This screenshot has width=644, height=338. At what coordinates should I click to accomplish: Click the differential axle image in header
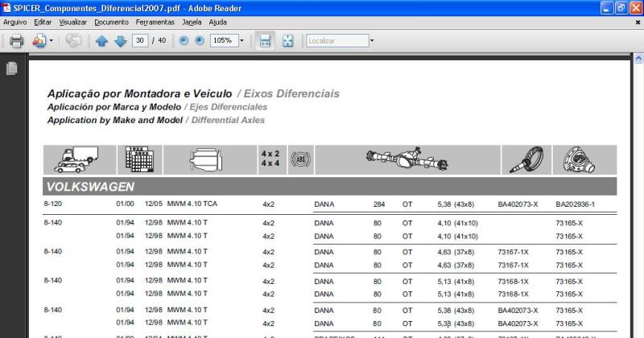[x=407, y=160]
